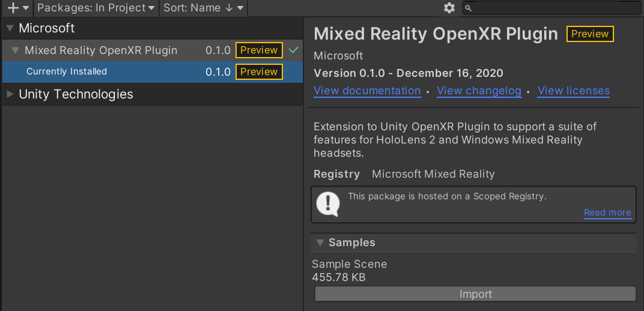Collapse the Microsoft group
The width and height of the screenshot is (644, 311).
pyautogui.click(x=11, y=28)
